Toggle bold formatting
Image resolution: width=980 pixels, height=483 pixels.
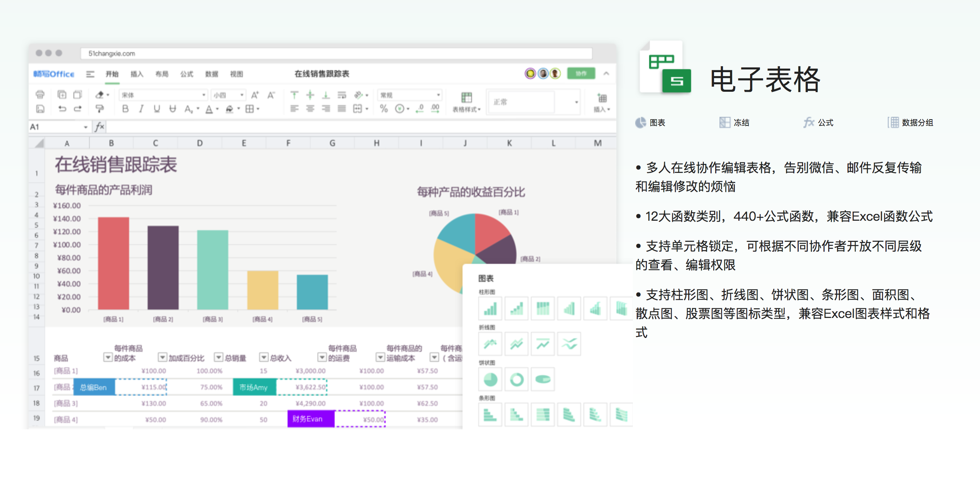[x=126, y=109]
